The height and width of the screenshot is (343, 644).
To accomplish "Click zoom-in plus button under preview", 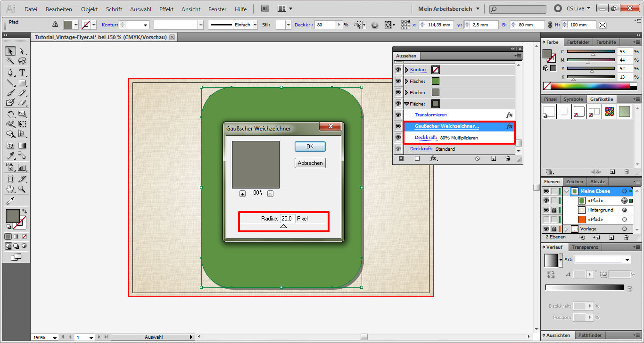I will click(x=242, y=194).
